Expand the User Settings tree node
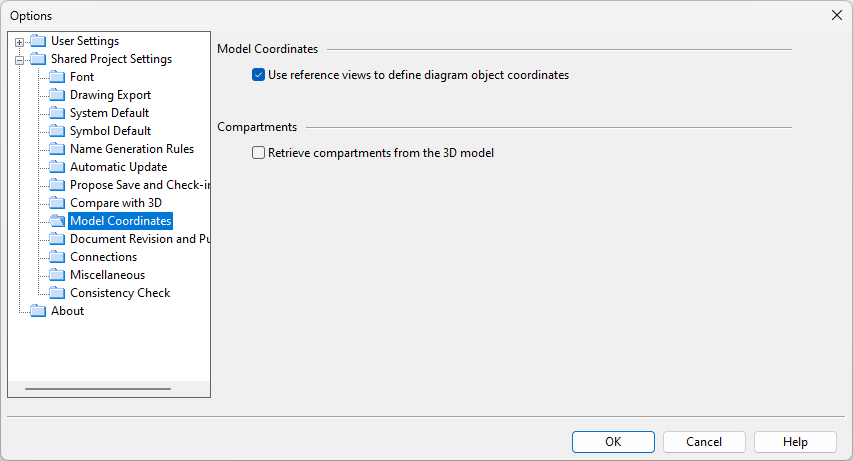 (19, 42)
